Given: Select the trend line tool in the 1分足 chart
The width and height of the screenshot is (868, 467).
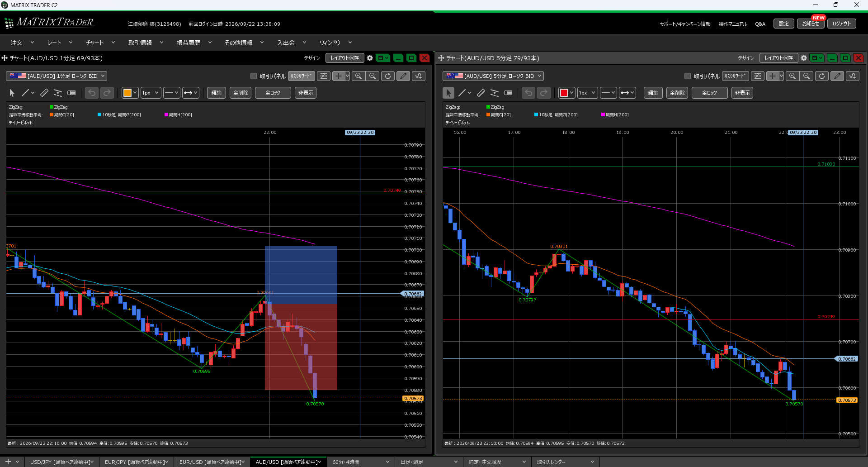Looking at the screenshot, I should coord(25,93).
